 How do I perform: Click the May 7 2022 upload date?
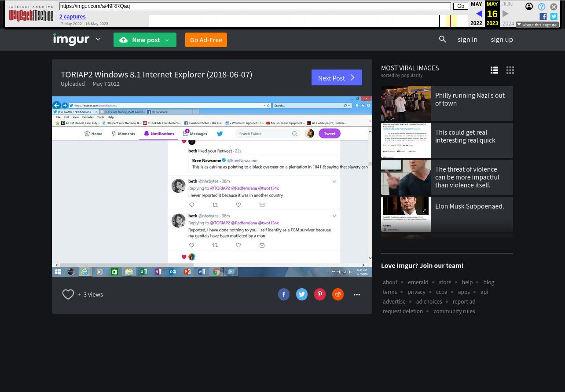[106, 84]
